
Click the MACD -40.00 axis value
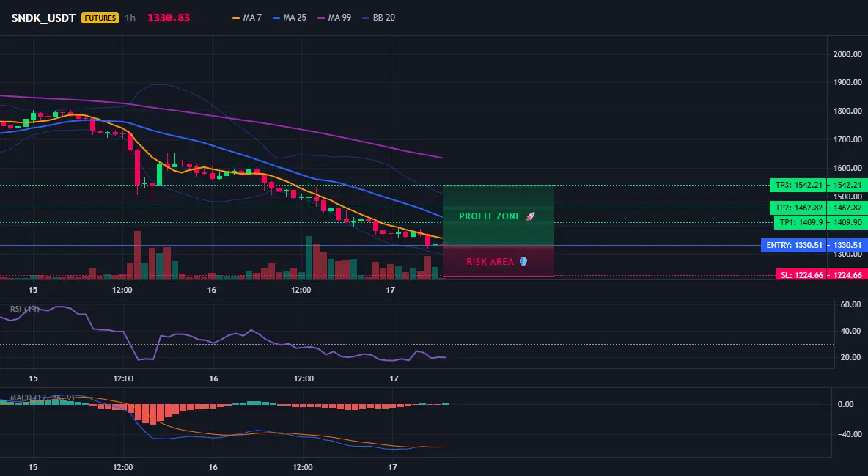tap(850, 434)
